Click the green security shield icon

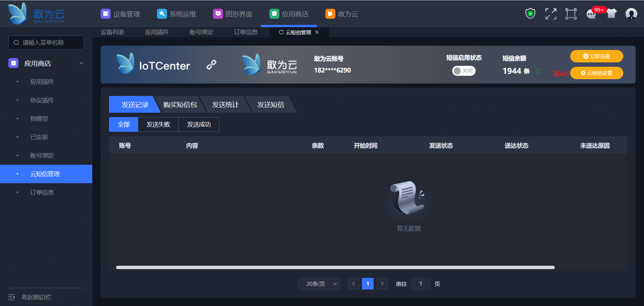530,14
